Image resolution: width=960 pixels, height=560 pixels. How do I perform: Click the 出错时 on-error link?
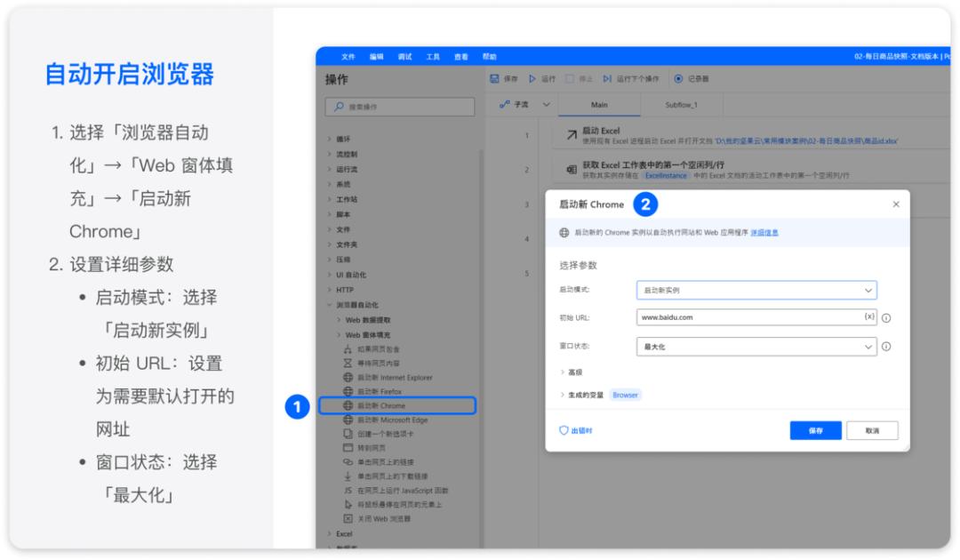pos(581,431)
